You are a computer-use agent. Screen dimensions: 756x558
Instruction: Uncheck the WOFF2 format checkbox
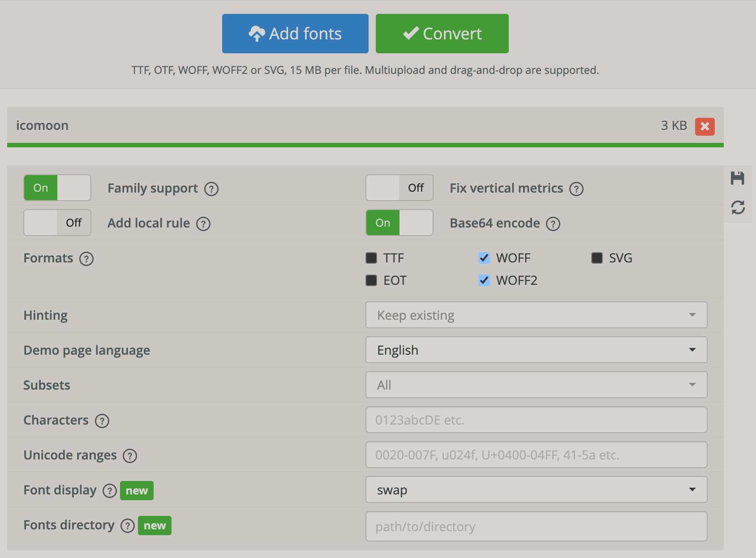(x=484, y=280)
